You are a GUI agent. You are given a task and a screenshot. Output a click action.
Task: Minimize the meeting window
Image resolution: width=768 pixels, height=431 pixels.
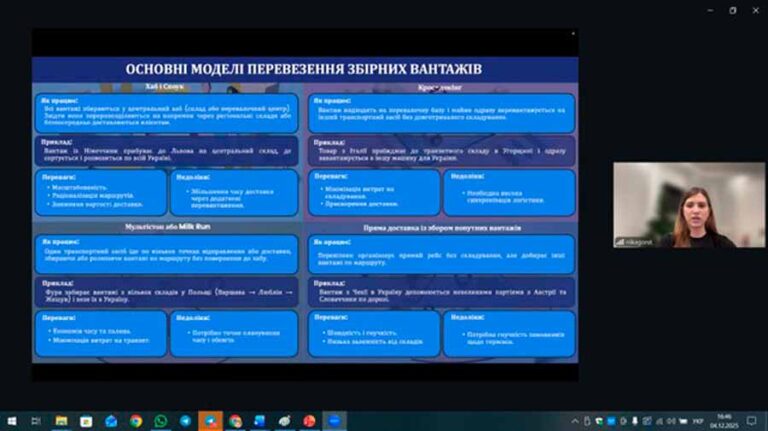click(705, 10)
